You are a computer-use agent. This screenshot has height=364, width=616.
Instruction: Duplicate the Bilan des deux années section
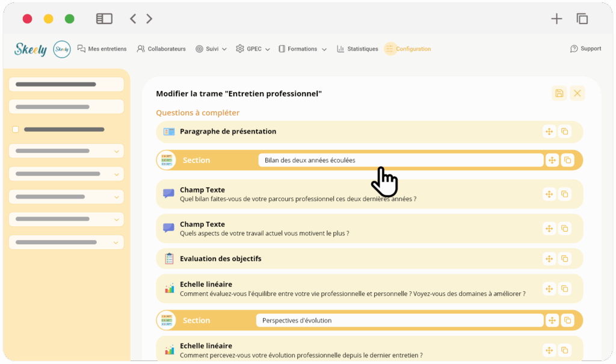click(x=567, y=160)
